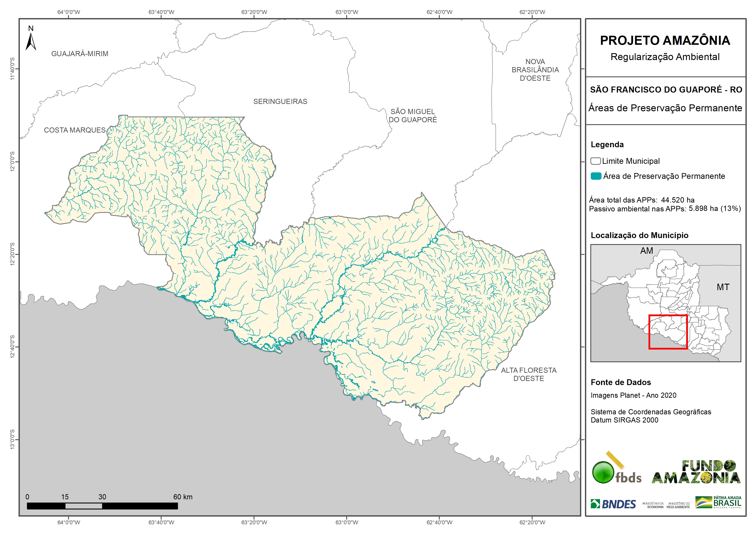Click the NOVA BRASILÂNDIA D'OESTE label
This screenshot has height=534, width=756.
click(x=535, y=70)
